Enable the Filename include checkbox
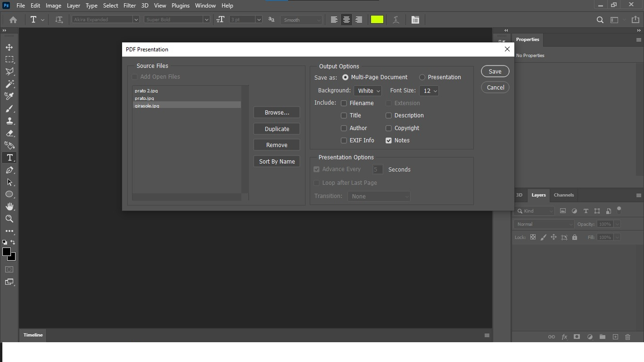Viewport: 644px width, 362px height. [344, 103]
